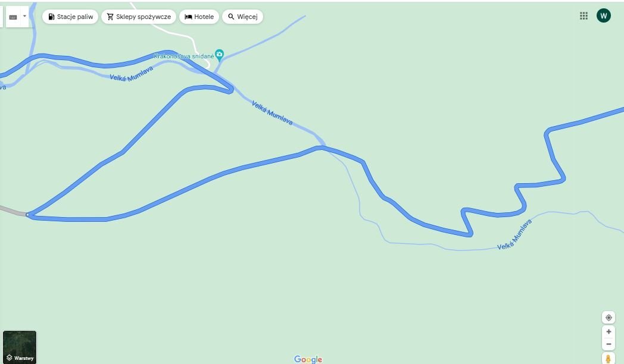Image resolution: width=624 pixels, height=364 pixels.
Task: Click the gas pump icon chip
Action: click(x=51, y=17)
